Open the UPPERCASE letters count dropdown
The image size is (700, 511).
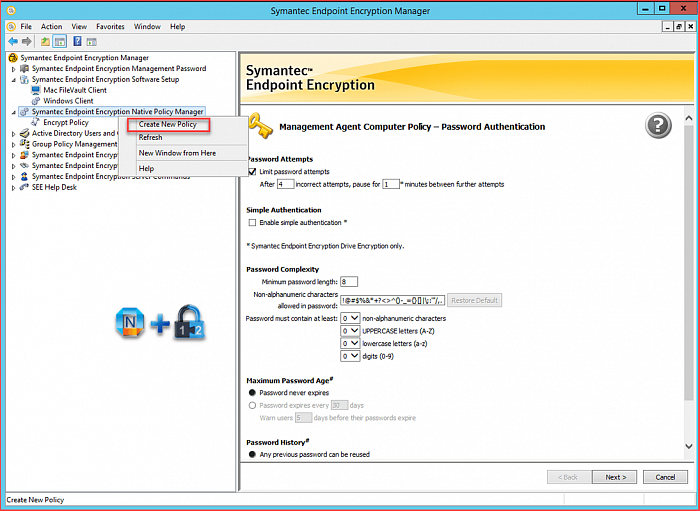point(350,331)
